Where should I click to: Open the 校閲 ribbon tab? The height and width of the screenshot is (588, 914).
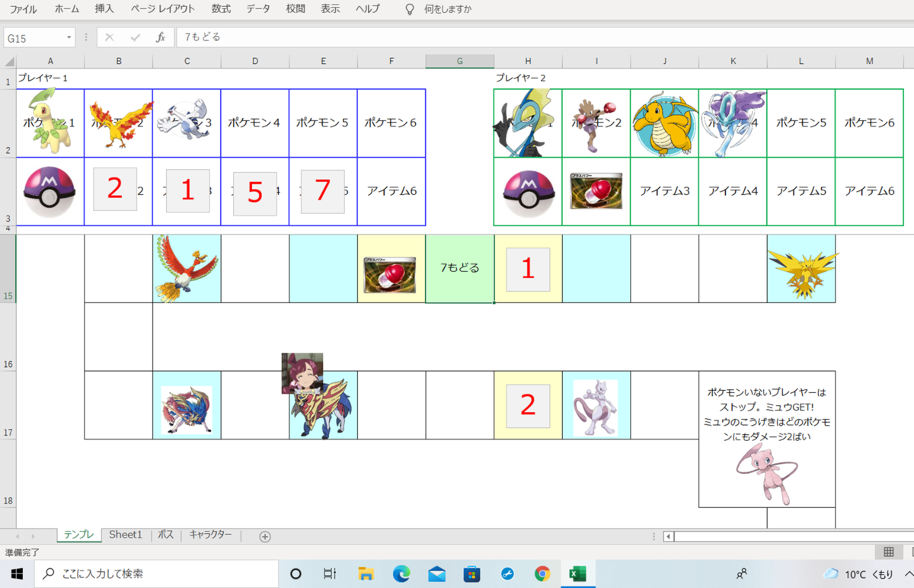[296, 9]
